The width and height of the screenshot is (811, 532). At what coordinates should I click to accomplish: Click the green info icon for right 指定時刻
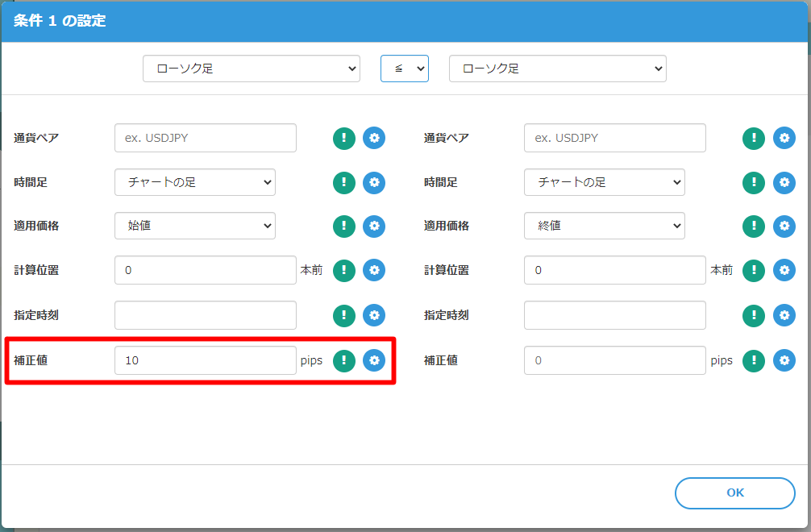(x=754, y=315)
